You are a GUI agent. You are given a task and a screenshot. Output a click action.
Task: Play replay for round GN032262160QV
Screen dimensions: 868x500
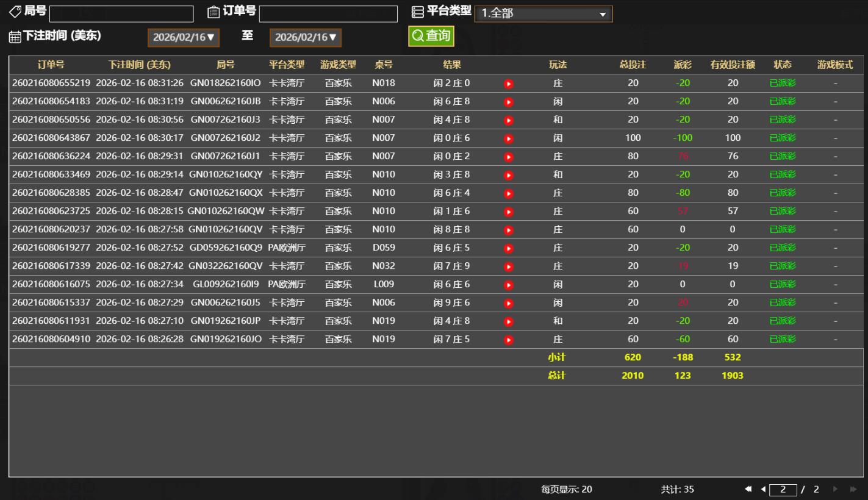pos(509,266)
